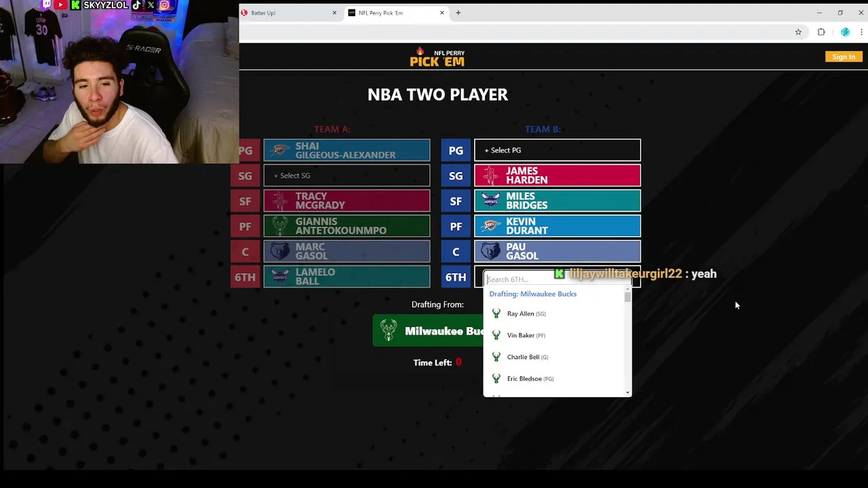Open Team A Select SG slot

coord(347,176)
